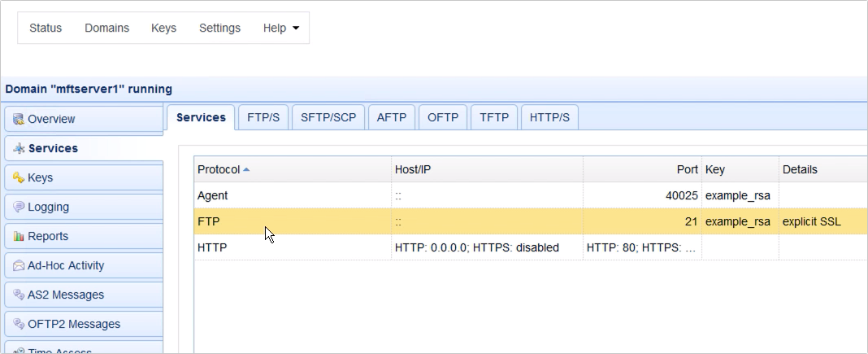This screenshot has width=868, height=354.
Task: Open the HTTP/S tab
Action: pos(549,118)
